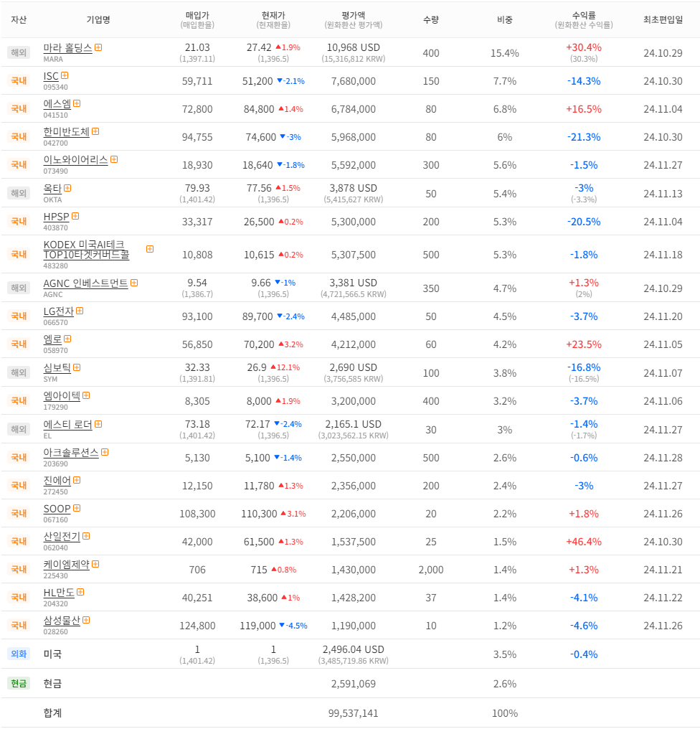The image size is (700, 729).
Task: Expand plus icon next to 에스엠
Action: pos(77,103)
